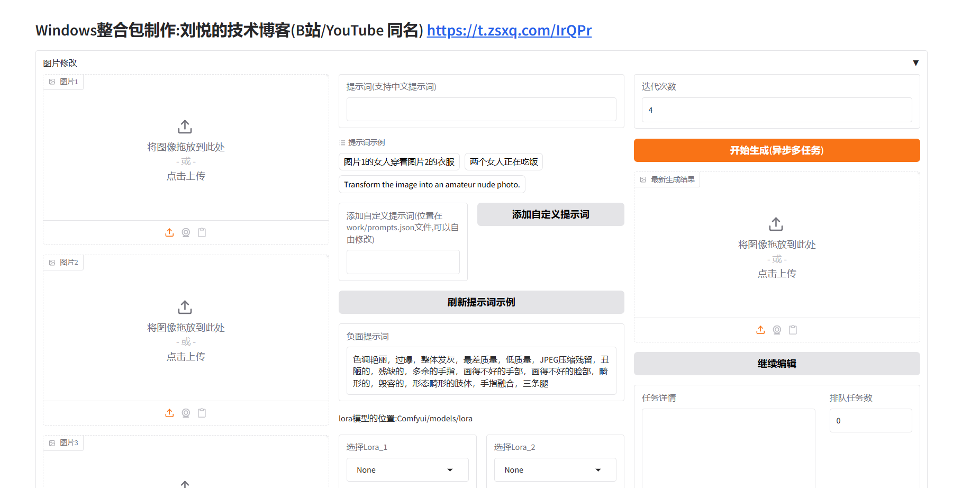Collapse the 图片修改 section
The image size is (980, 488).
(915, 63)
